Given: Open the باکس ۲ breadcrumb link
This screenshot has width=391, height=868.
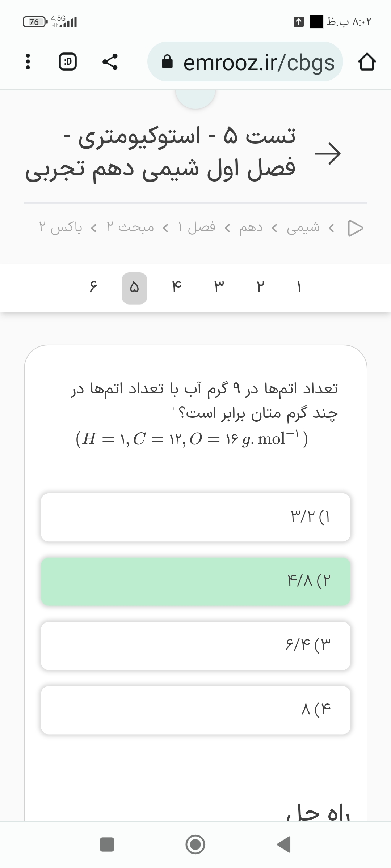Looking at the screenshot, I should click(60, 227).
